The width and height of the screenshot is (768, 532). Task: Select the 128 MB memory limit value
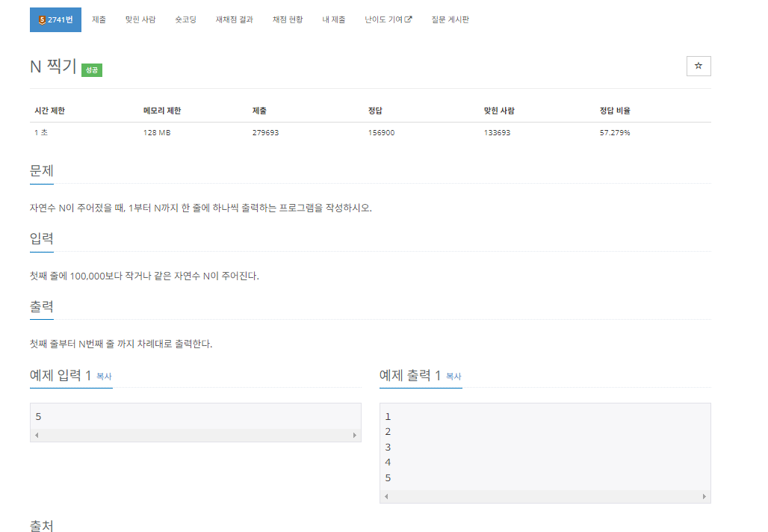pos(157,133)
